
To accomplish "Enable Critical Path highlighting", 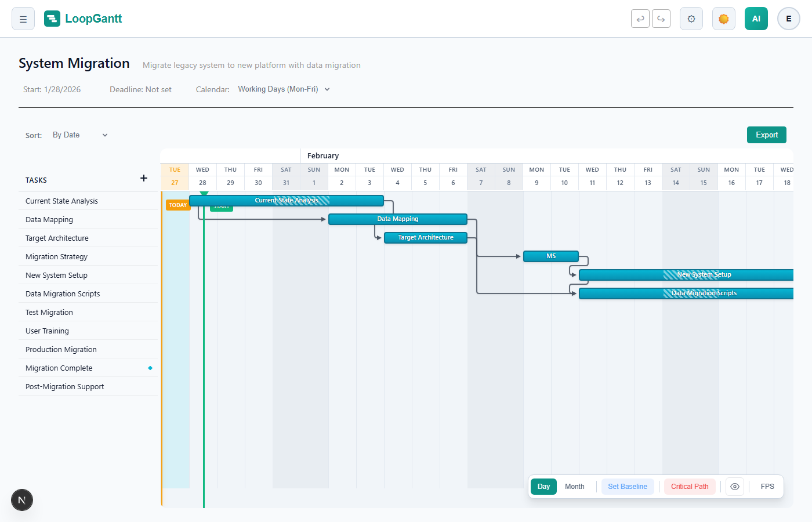I will click(x=690, y=486).
